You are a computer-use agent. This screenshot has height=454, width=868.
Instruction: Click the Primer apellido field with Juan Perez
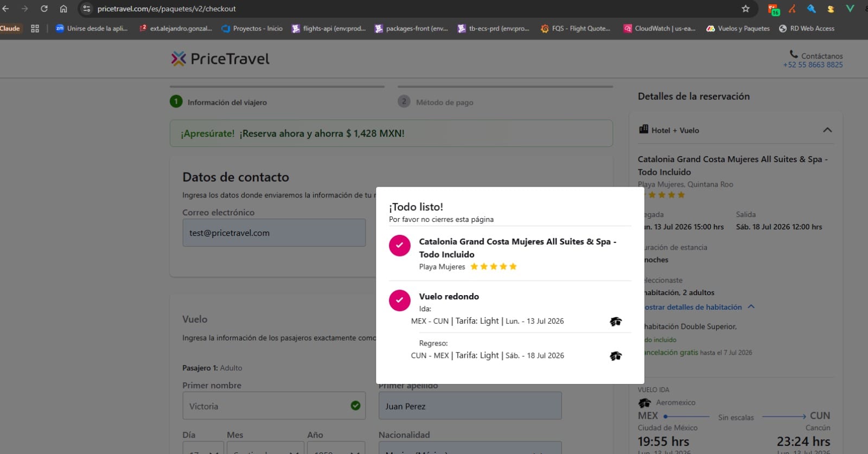pos(470,406)
